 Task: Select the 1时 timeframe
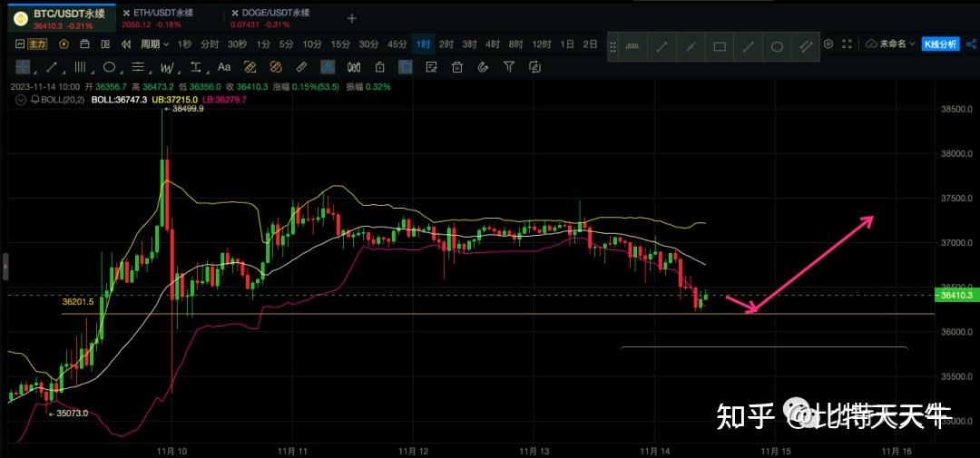tap(423, 44)
